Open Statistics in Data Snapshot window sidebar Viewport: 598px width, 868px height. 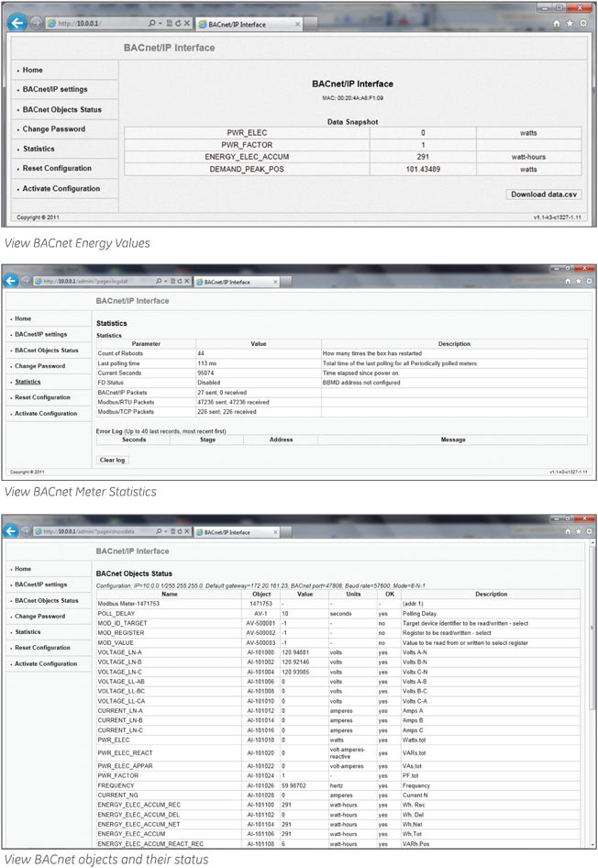pos(39,149)
